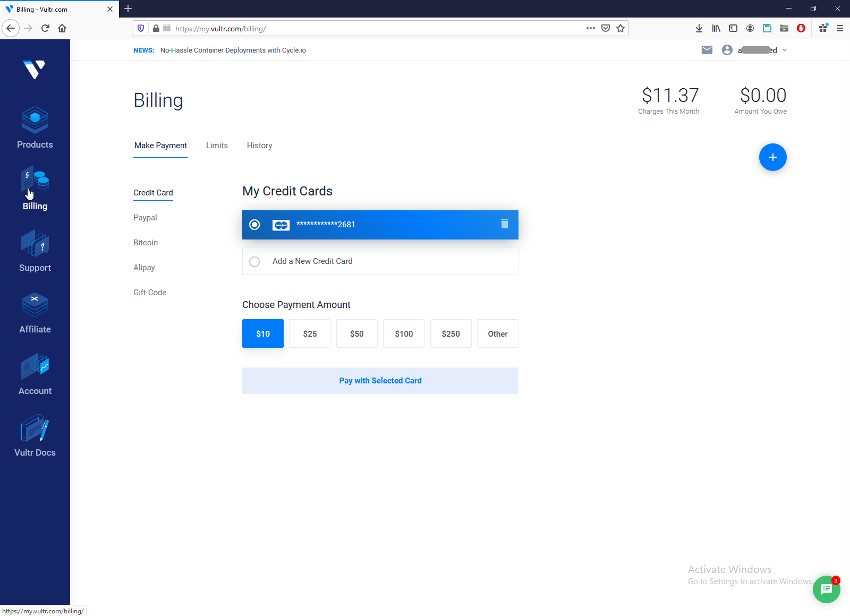Click the blue plus deploy button
850x616 pixels.
coord(773,157)
